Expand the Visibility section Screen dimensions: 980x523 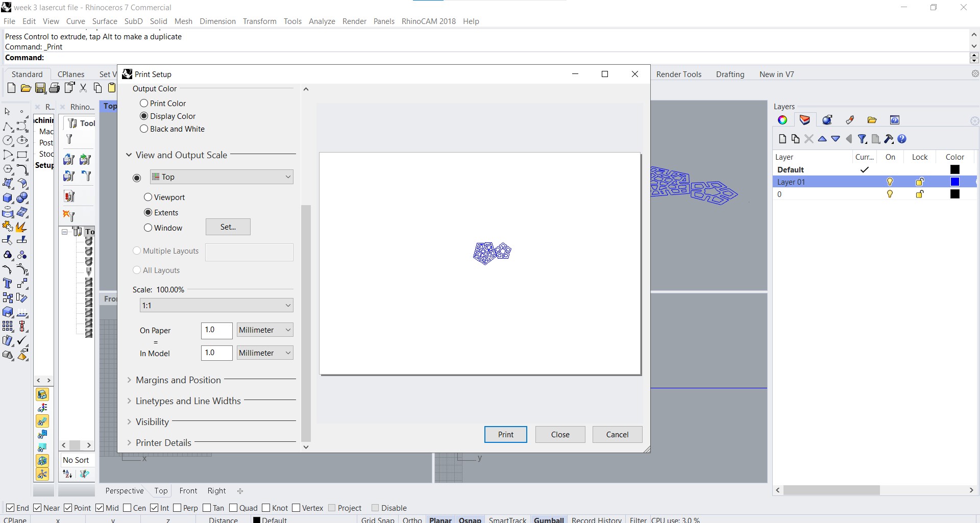[x=129, y=421]
